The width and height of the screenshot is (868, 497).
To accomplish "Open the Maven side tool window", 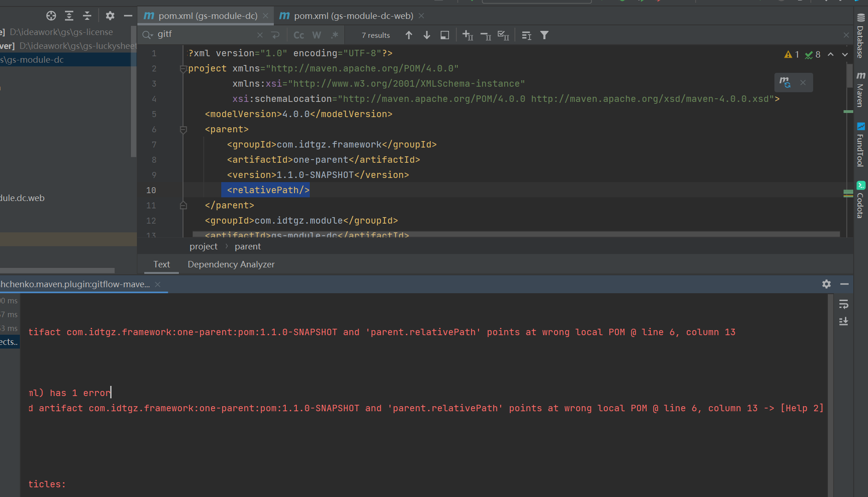I will pyautogui.click(x=861, y=89).
